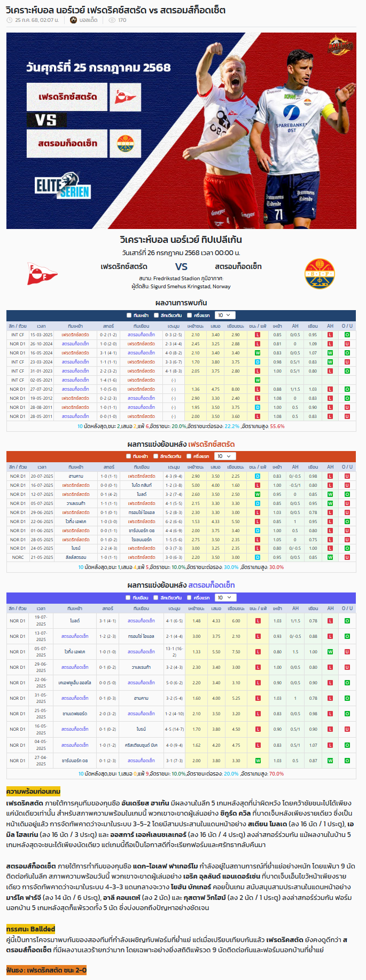This screenshot has width=366, height=980.
Task: Click the highlighted ทรรศนะ: Ballded heading
Action: [x=30, y=929]
